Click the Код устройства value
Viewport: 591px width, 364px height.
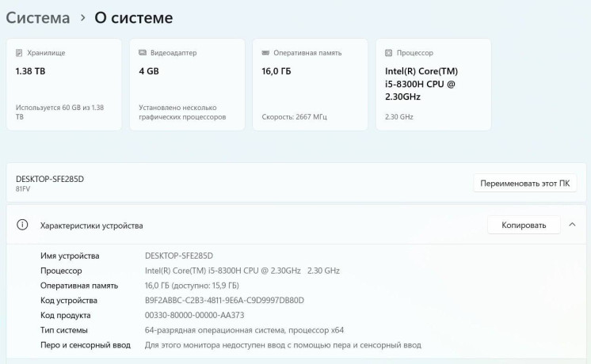click(x=224, y=301)
